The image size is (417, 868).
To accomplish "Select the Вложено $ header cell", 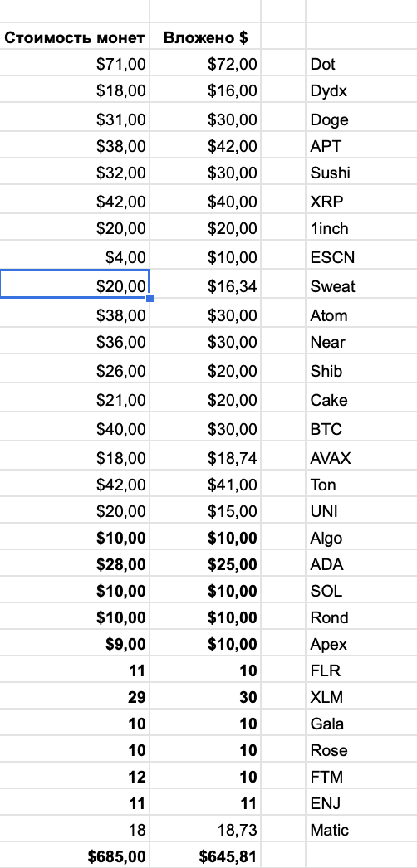I will tap(205, 37).
